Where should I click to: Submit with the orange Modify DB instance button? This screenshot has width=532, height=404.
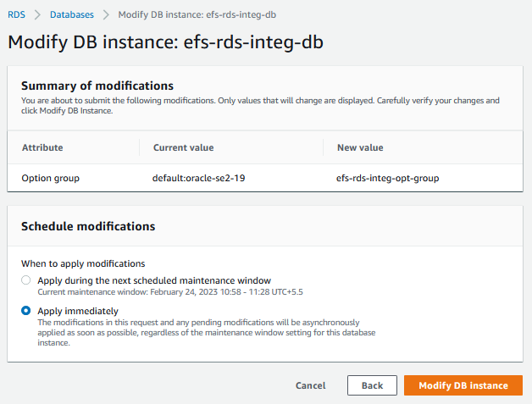pos(463,385)
